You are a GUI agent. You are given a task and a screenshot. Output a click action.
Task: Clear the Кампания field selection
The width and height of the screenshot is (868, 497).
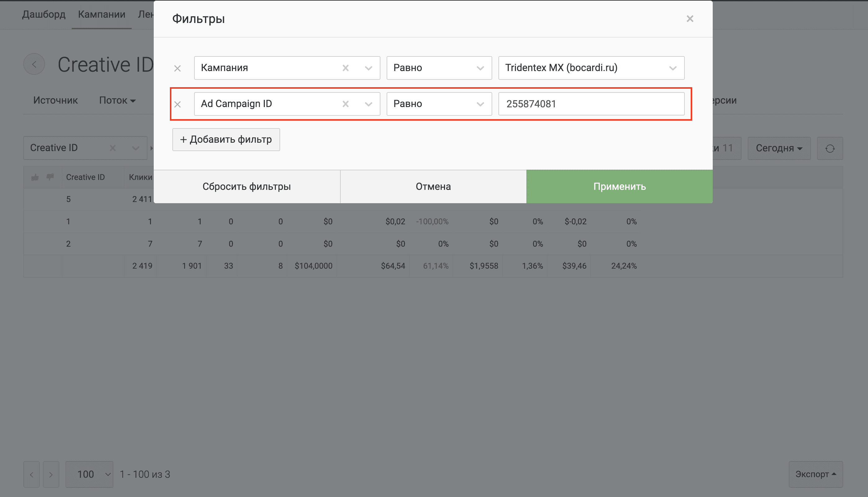[x=345, y=68]
